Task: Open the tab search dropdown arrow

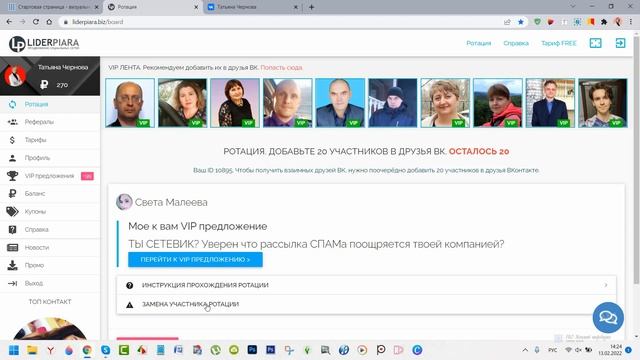Action: 573,7
